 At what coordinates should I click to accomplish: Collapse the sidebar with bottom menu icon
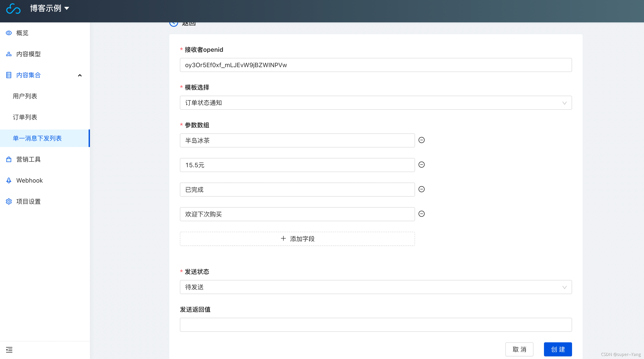coord(9,350)
